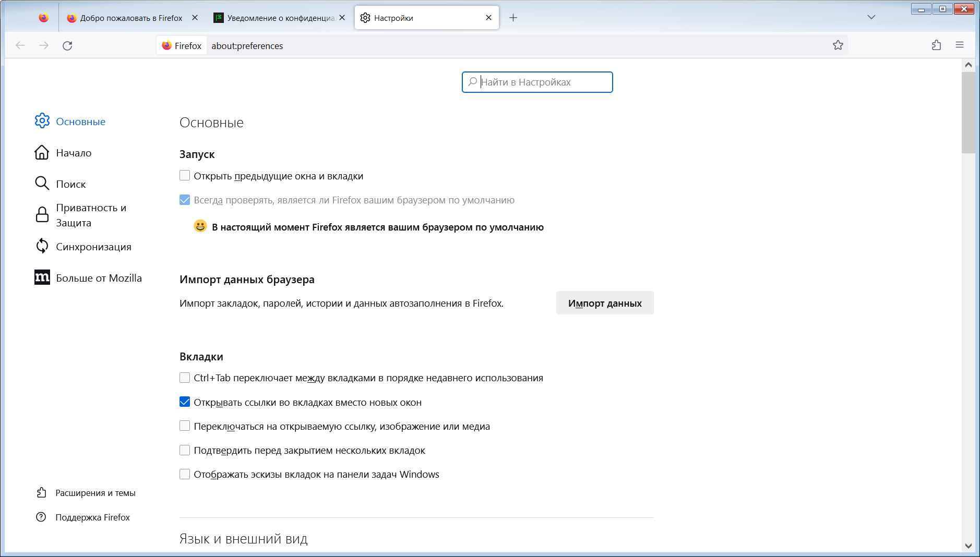This screenshot has width=980, height=557.
Task: Enable Открыть предыдущие окна и вкладки checkbox
Action: [185, 176]
